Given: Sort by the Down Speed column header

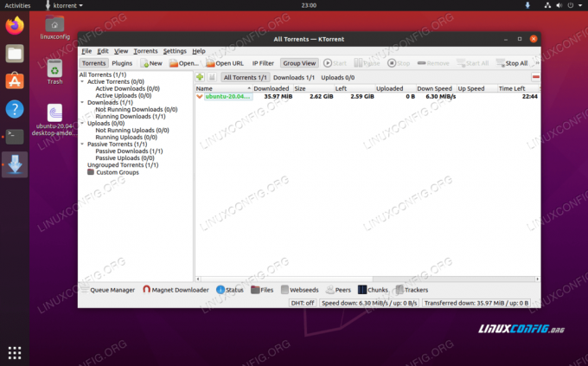Looking at the screenshot, I should [436, 88].
